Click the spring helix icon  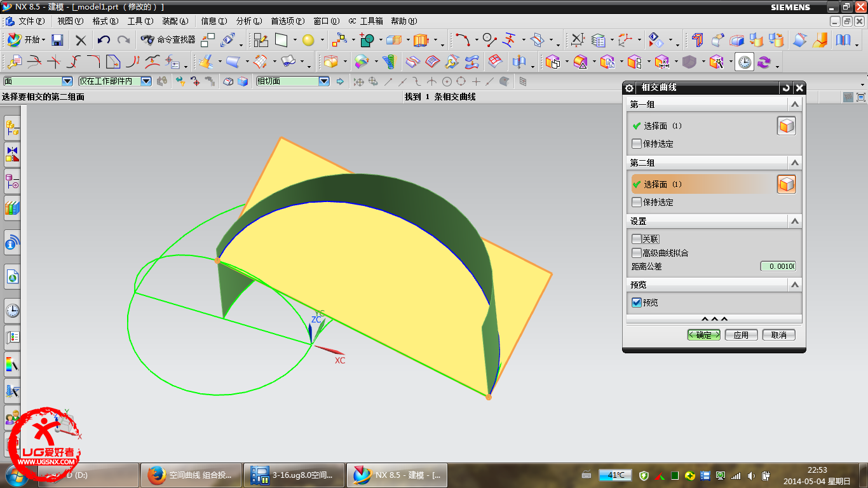tap(389, 62)
